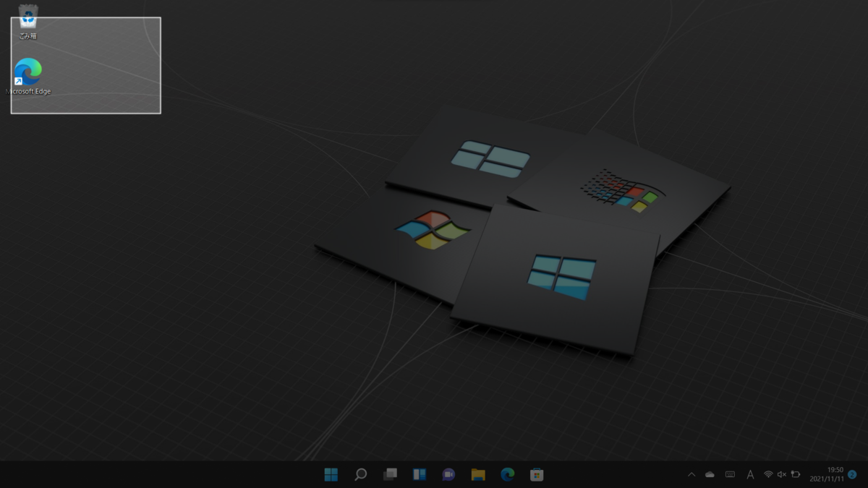Select the Microsoft Edge desktop shortcut

(28, 77)
